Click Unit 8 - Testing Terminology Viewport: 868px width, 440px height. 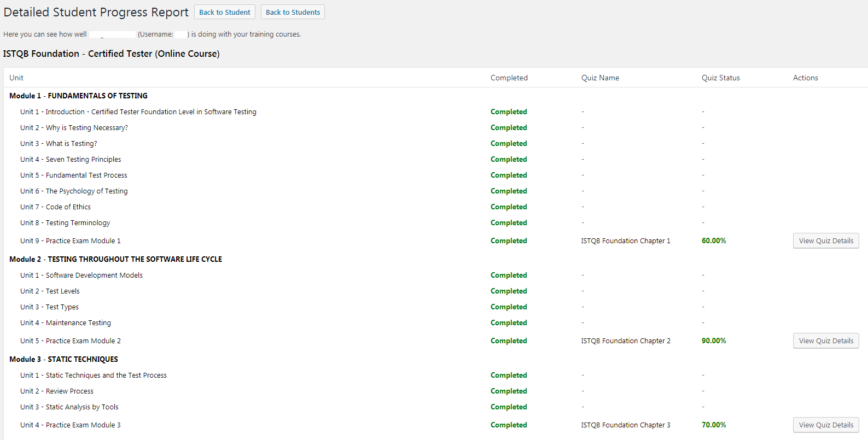(x=65, y=222)
